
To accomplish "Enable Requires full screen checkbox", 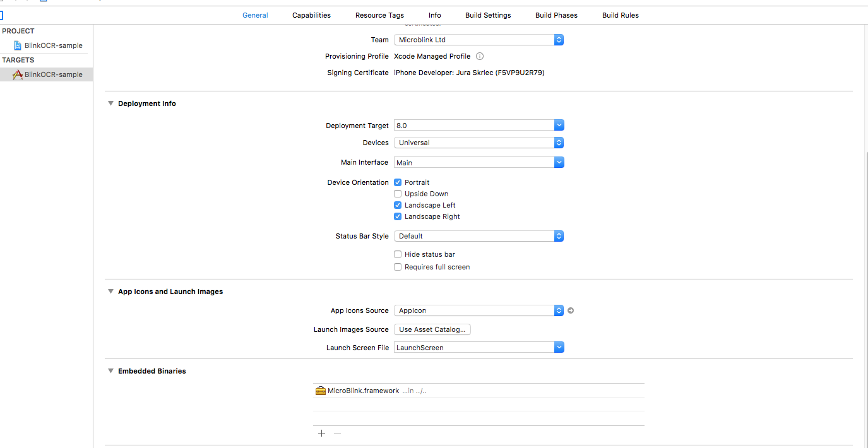I will pyautogui.click(x=398, y=267).
